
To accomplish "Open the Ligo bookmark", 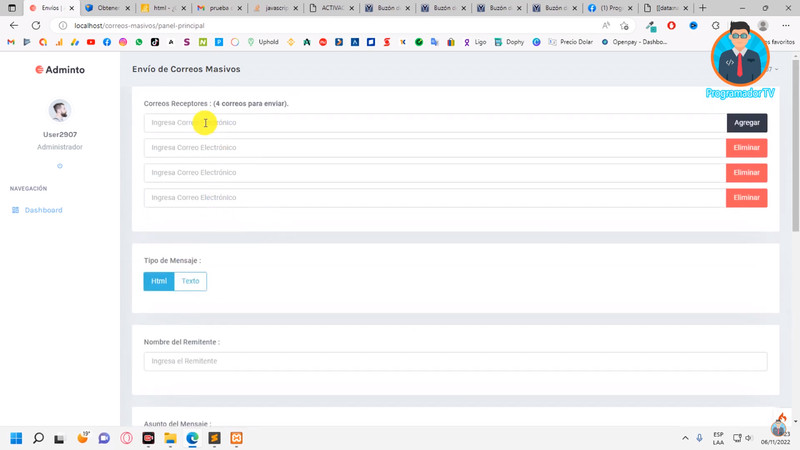I will [474, 42].
